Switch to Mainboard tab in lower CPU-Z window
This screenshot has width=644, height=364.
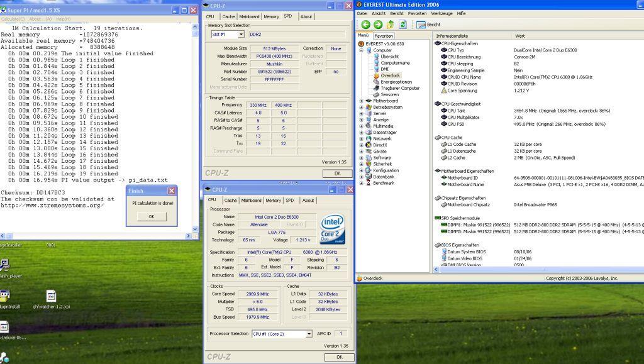click(252, 201)
